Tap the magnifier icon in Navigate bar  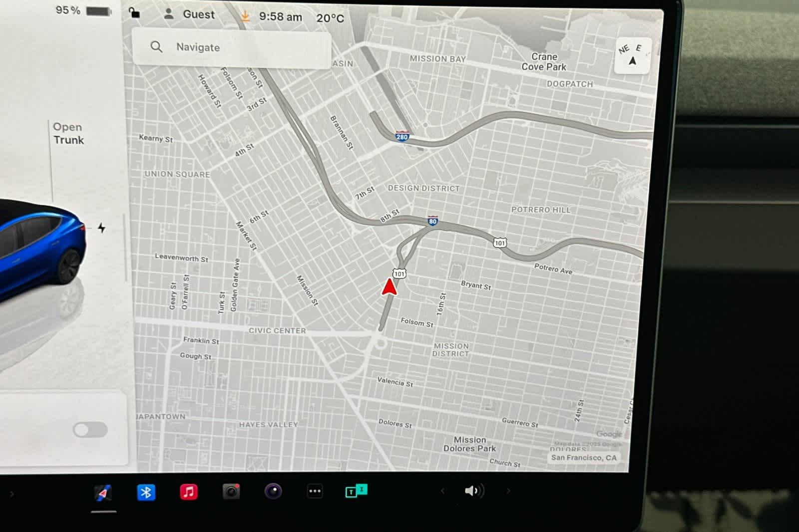pos(156,47)
